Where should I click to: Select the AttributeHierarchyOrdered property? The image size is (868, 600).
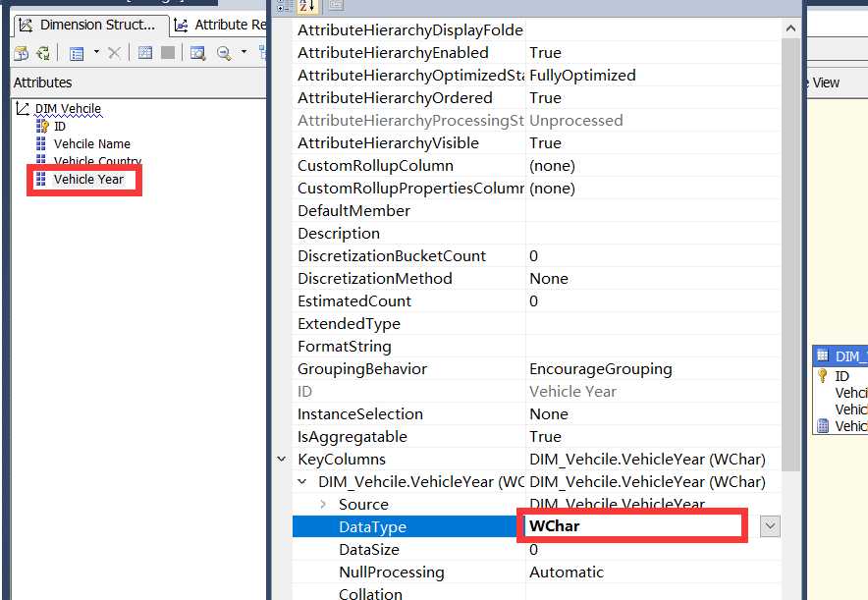(395, 98)
